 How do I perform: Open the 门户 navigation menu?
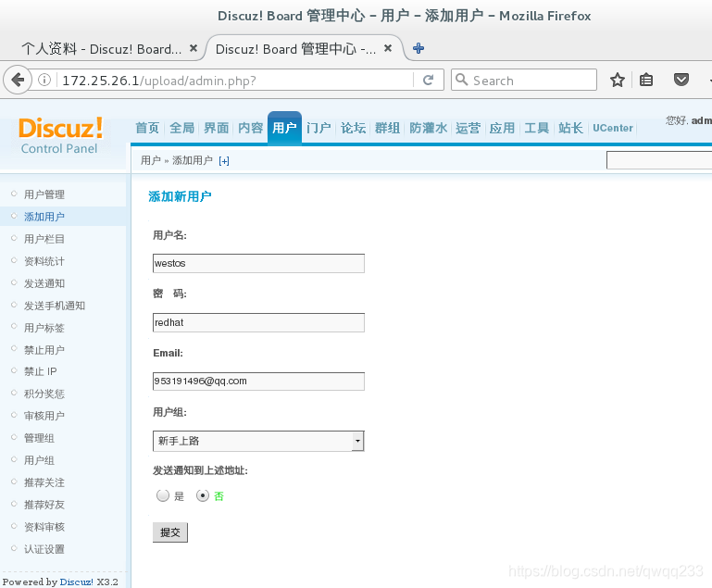[319, 128]
